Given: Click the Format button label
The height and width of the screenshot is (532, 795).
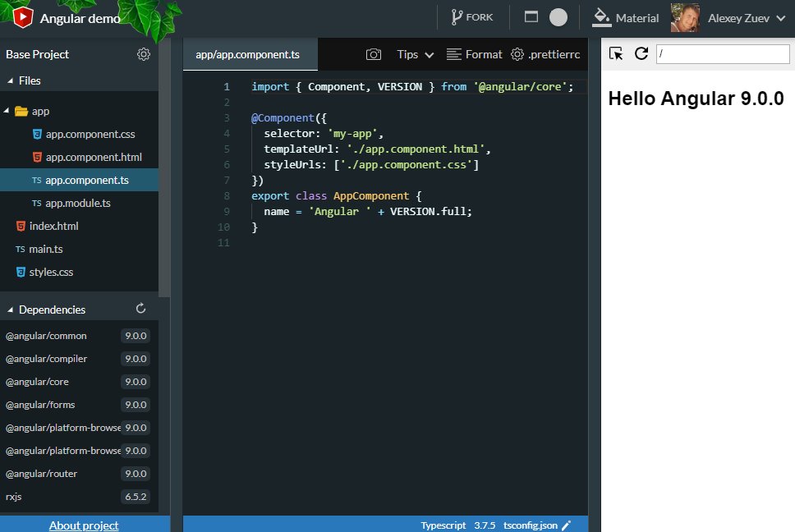Looking at the screenshot, I should 483,54.
